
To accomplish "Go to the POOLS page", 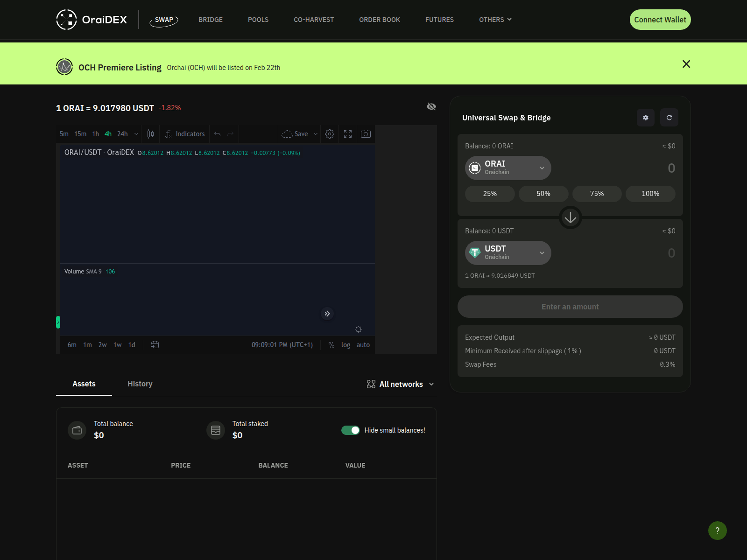I will pyautogui.click(x=258, y=20).
